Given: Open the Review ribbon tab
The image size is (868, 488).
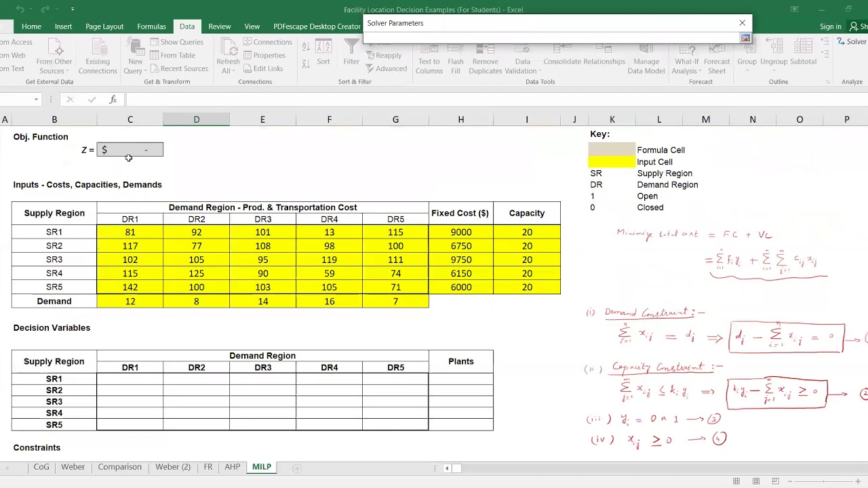Looking at the screenshot, I should click(x=219, y=26).
